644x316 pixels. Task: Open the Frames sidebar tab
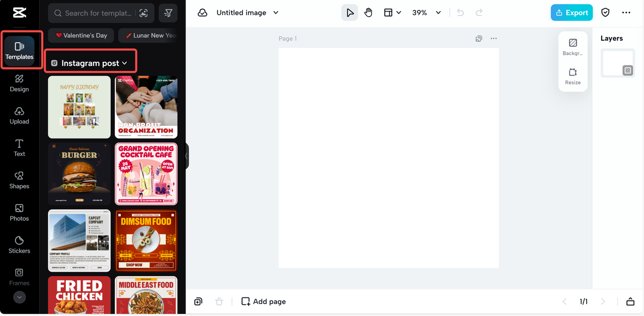pyautogui.click(x=19, y=277)
